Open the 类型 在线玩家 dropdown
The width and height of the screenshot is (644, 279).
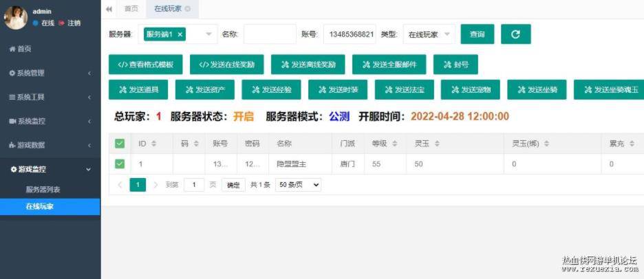pos(429,34)
